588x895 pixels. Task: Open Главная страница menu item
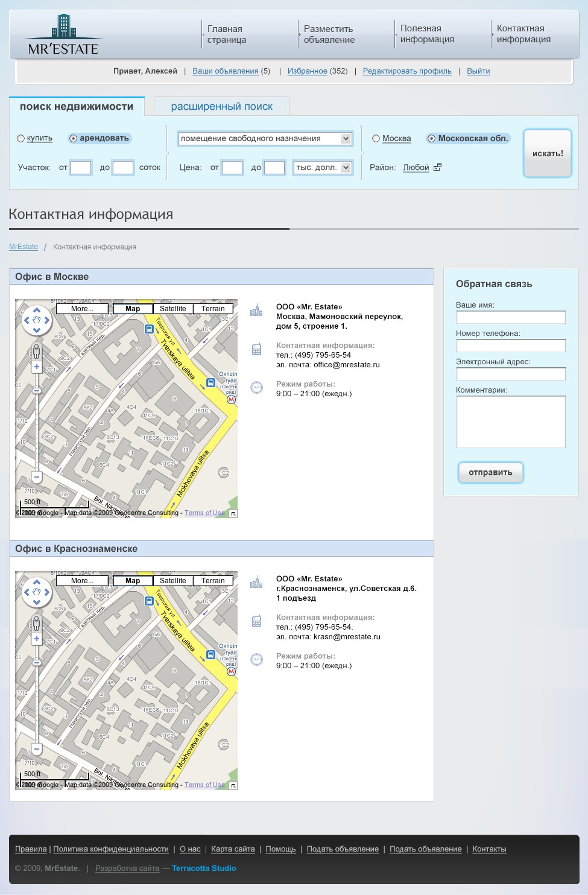tap(227, 34)
